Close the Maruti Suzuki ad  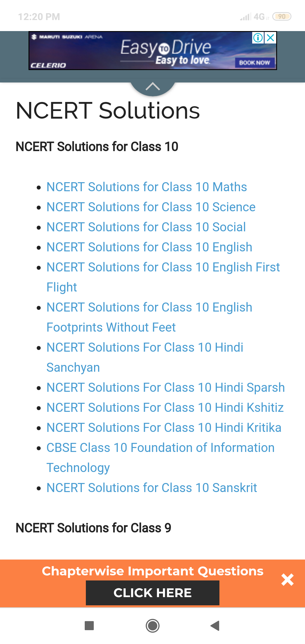coord(270,38)
